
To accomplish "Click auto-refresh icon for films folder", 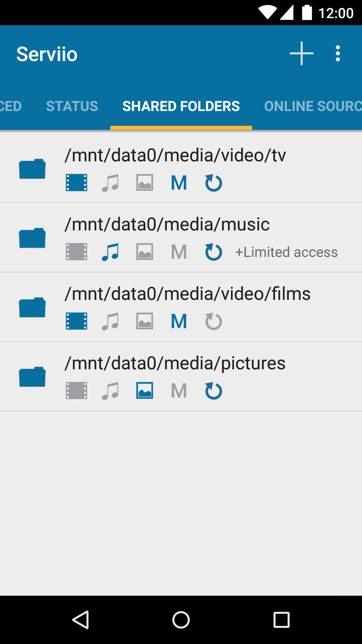I will (214, 322).
